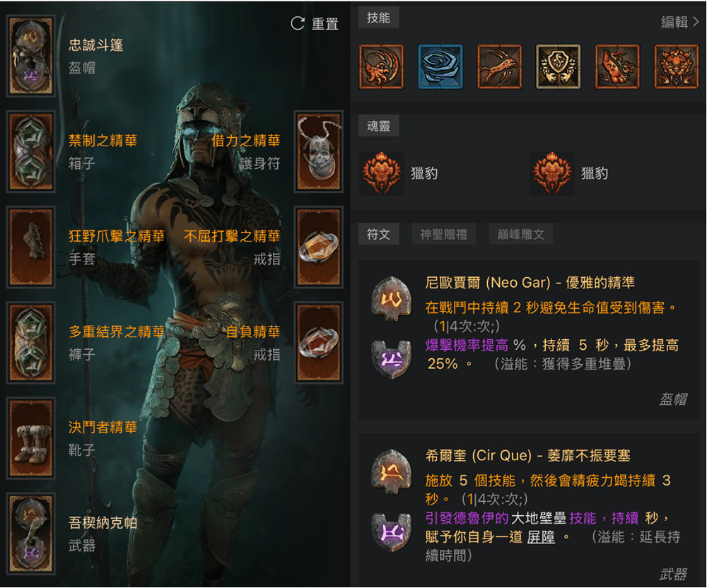This screenshot has width=707, height=588.
Task: Click the shield emblem skill icon
Action: tap(559, 66)
